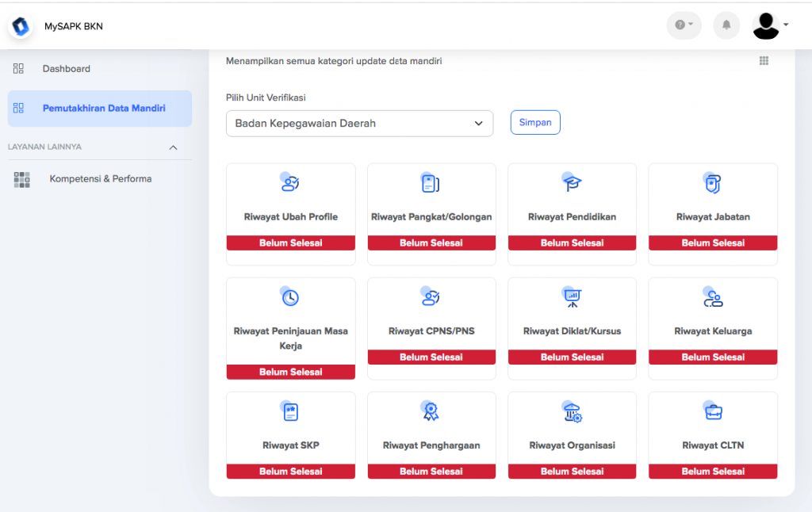Click the Dashboard sidebar icon
812x512 pixels.
(x=19, y=68)
